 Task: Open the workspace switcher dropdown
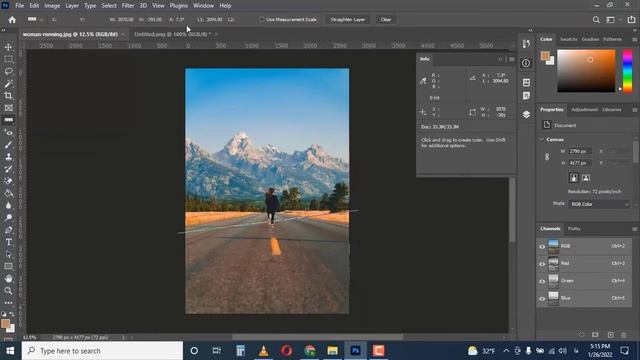tap(613, 20)
